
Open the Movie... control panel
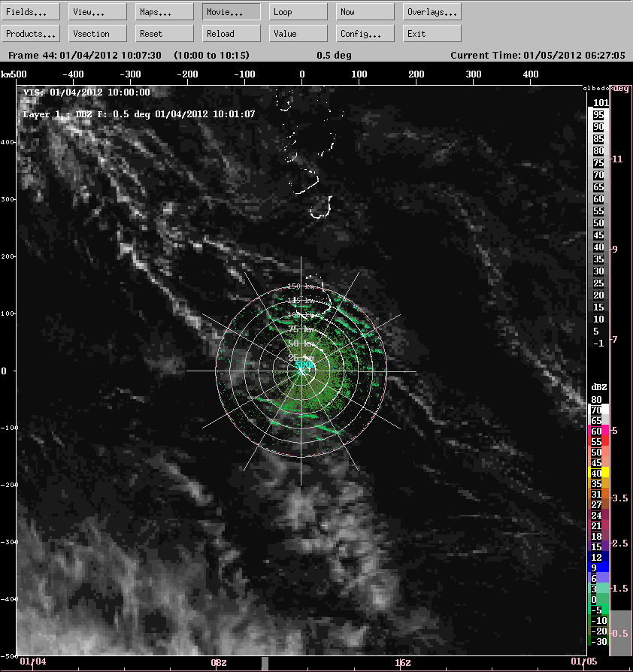(232, 12)
